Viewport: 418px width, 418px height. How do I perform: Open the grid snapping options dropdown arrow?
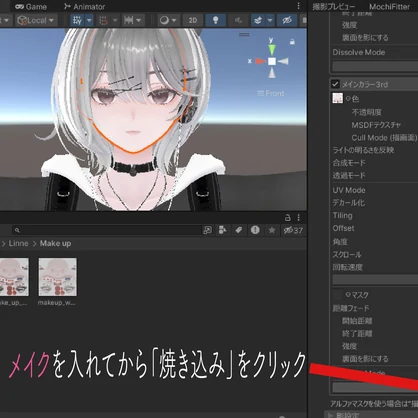(115, 20)
